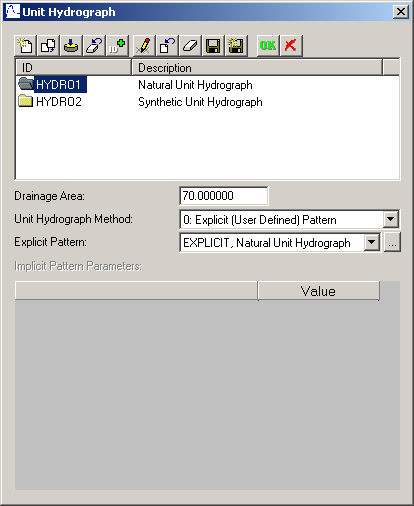
Task: Click the Drainage Area input field
Action: [x=223, y=196]
